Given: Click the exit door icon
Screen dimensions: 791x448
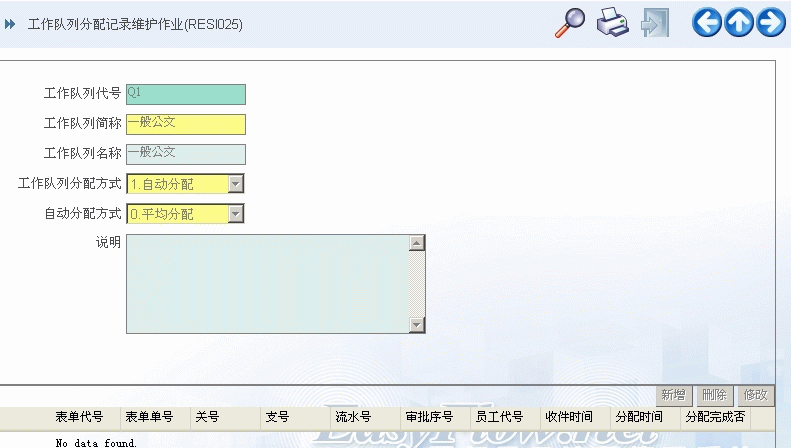Looking at the screenshot, I should tap(654, 23).
